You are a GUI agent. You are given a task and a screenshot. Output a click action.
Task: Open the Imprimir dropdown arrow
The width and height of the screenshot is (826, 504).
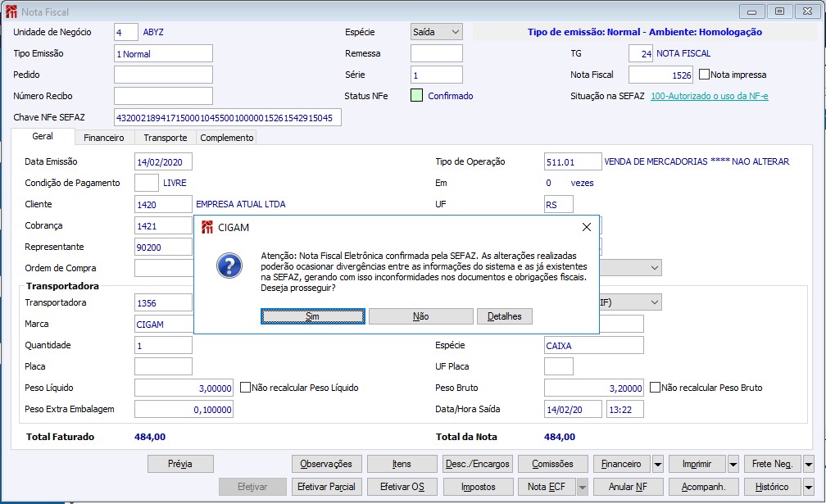[x=733, y=464]
